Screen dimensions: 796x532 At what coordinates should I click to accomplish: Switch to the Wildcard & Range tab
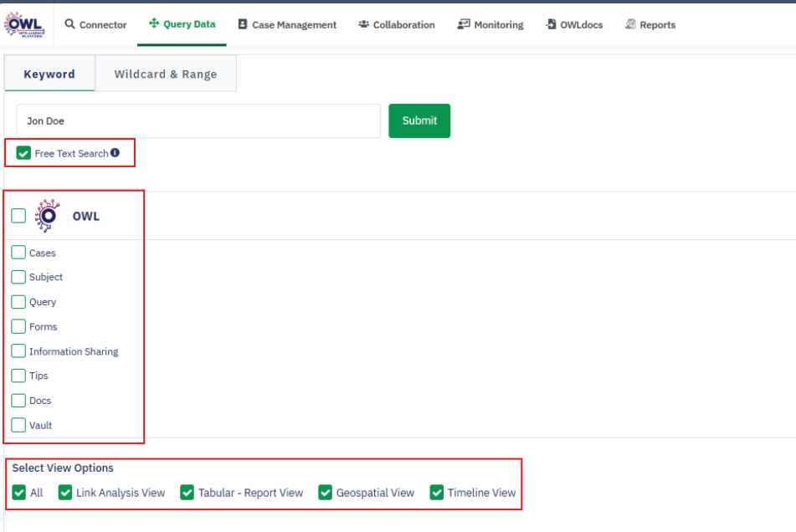166,74
